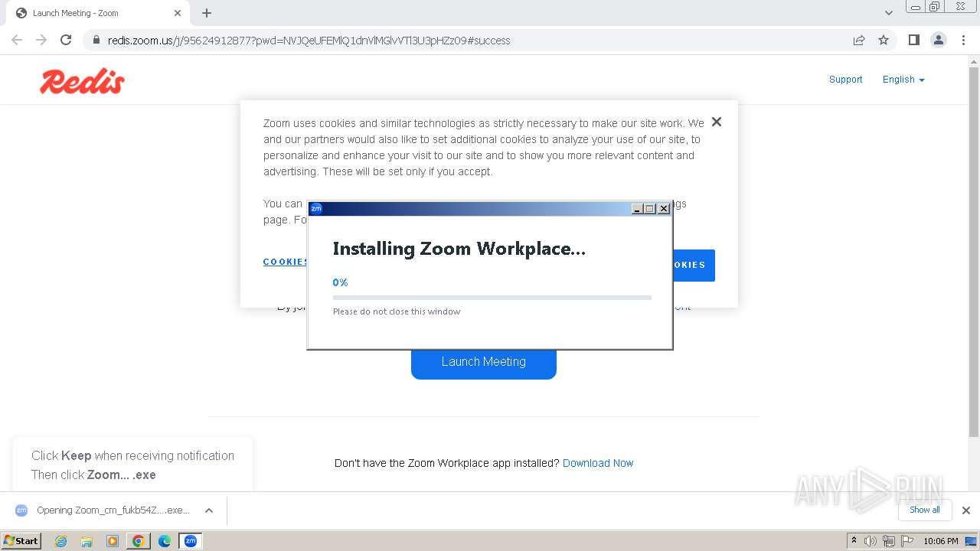Bookmark this page with star icon
Image resolution: width=980 pixels, height=551 pixels.
pyautogui.click(x=884, y=40)
